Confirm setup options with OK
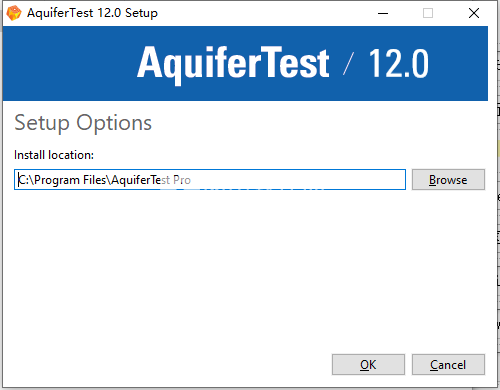The image size is (500, 390). point(368,364)
